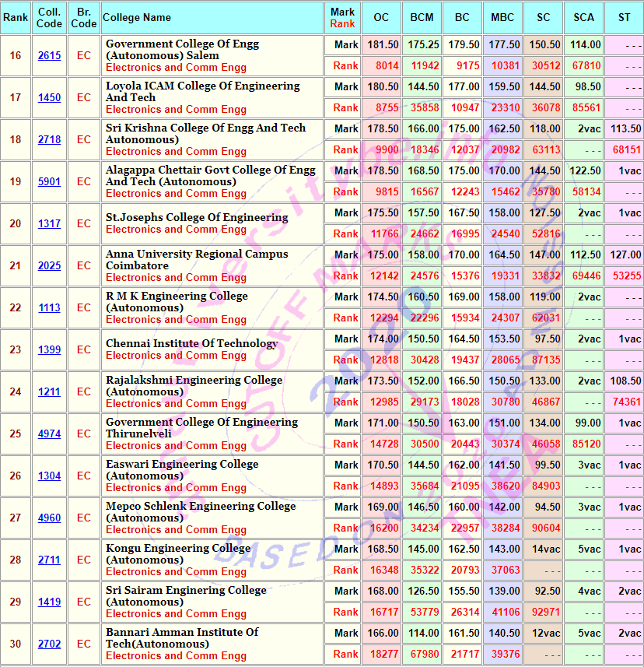
Task: Click the OC column header
Action: coord(381,17)
